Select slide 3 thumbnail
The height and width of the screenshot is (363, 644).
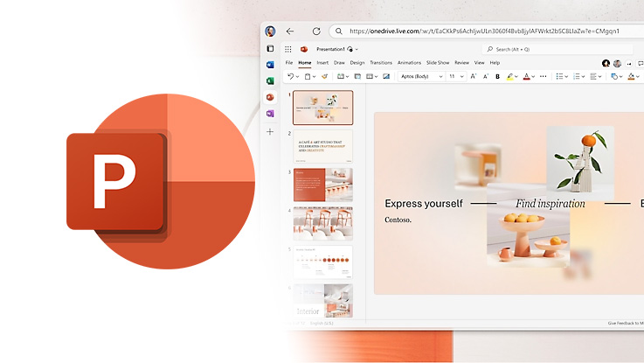(x=322, y=185)
